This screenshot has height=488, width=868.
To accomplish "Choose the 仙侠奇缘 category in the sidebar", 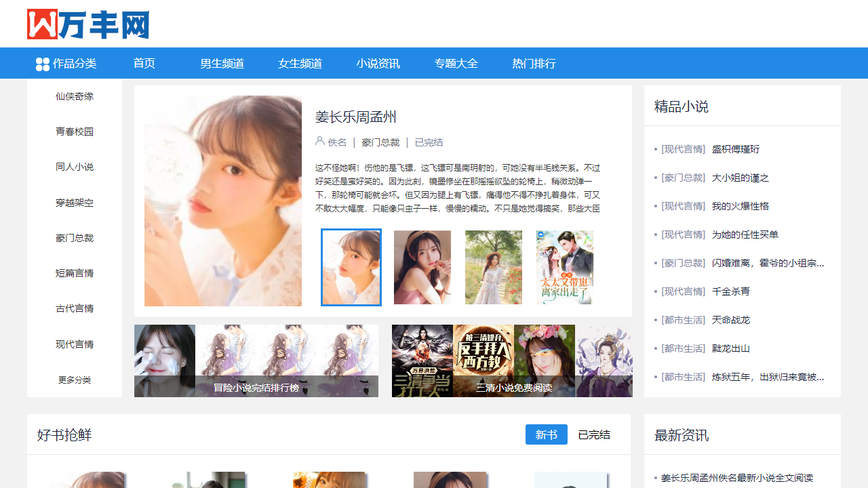I will pyautogui.click(x=75, y=96).
